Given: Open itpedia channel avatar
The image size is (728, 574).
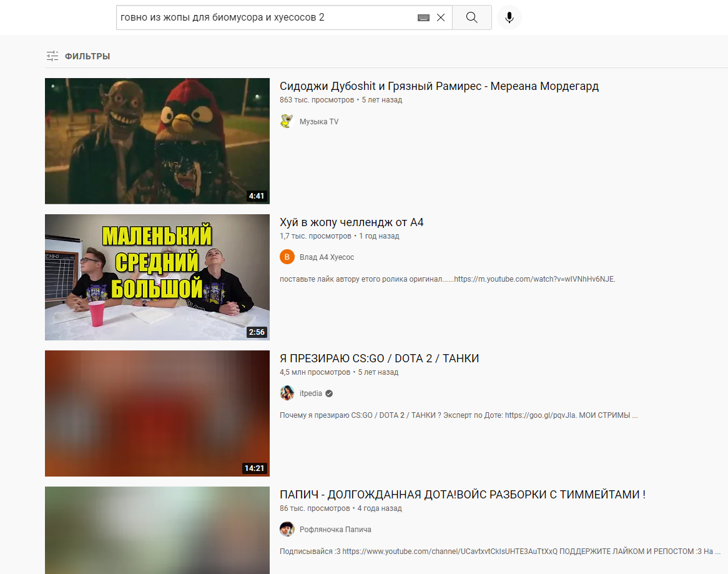Looking at the screenshot, I should [287, 393].
